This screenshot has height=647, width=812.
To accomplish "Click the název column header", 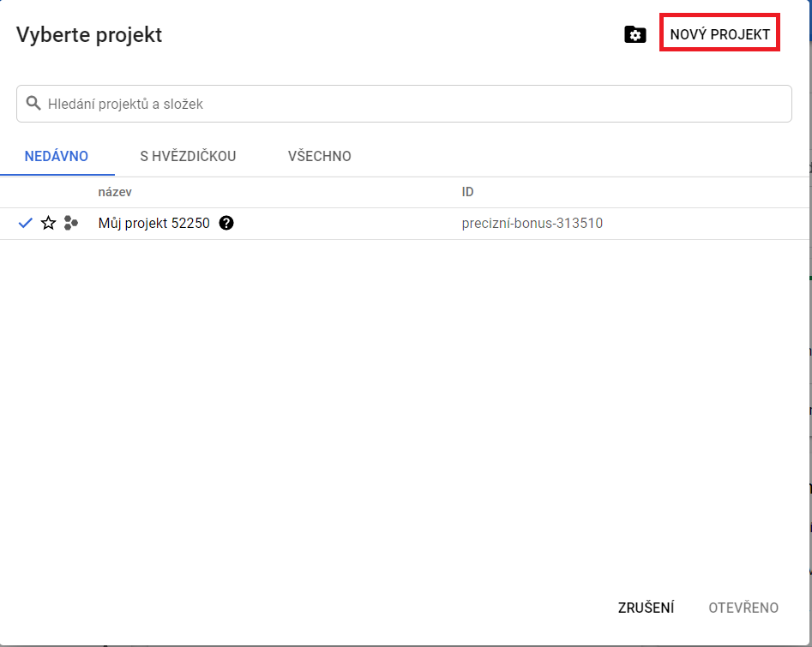I will pyautogui.click(x=115, y=192).
